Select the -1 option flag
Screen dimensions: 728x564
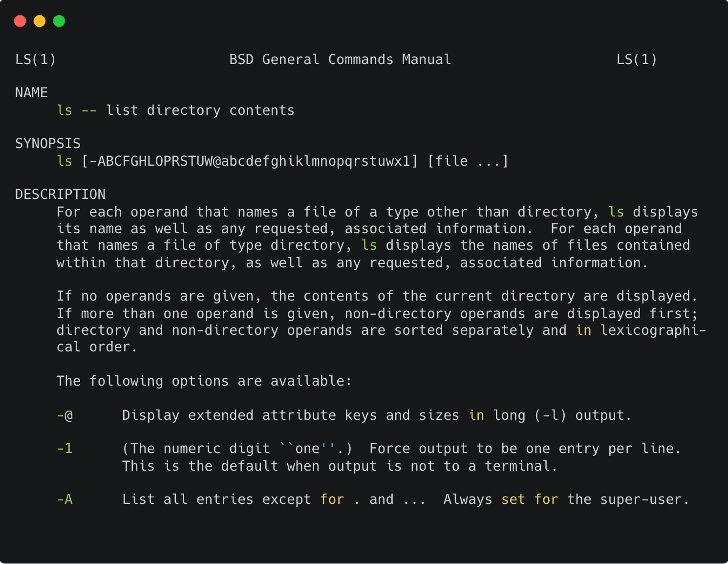click(x=65, y=448)
